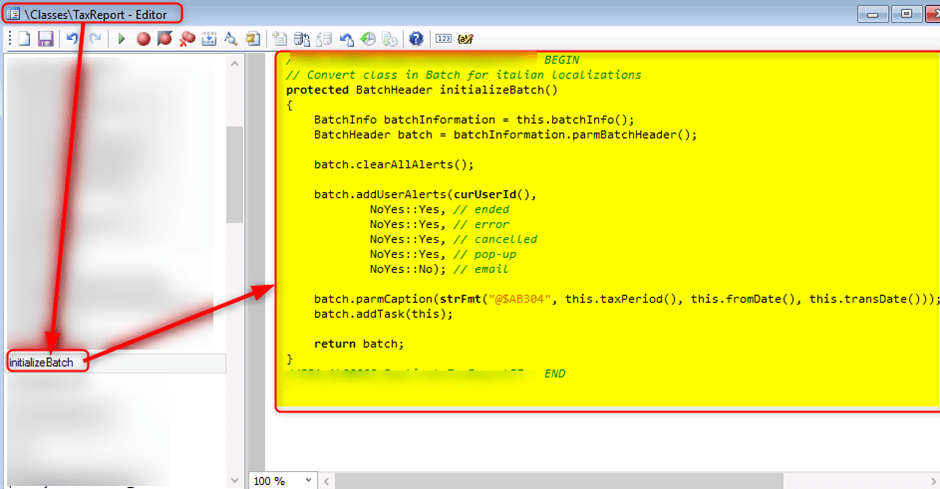Undo the last edit
This screenshot has width=940, height=489.
coord(72,39)
